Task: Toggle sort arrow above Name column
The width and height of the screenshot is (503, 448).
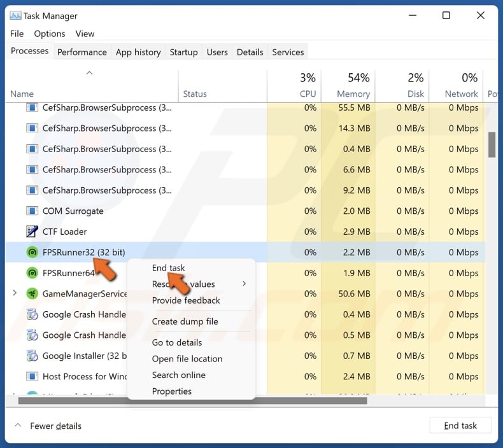Action: point(90,73)
